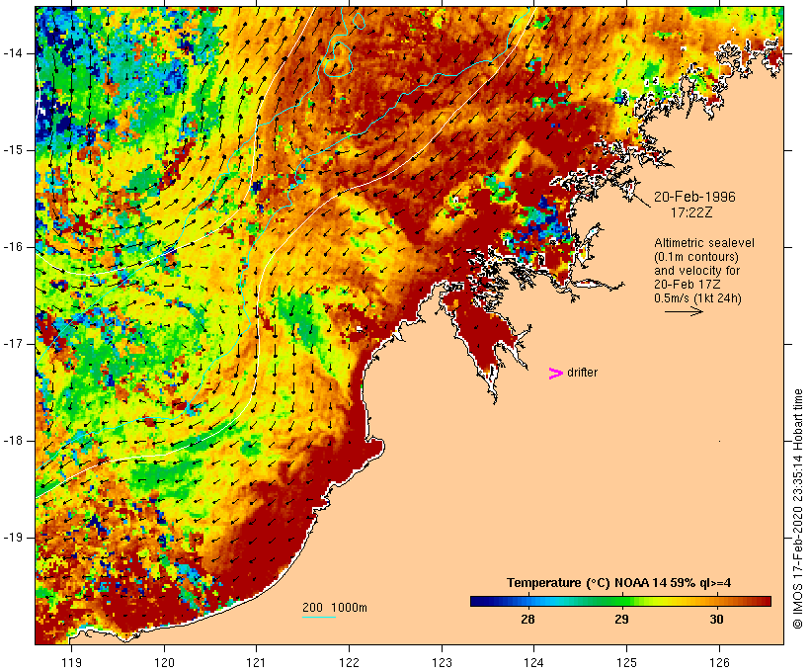Image resolution: width=810 pixels, height=672 pixels.
Task: Click the 'drifter' legend label
Action: click(582, 373)
